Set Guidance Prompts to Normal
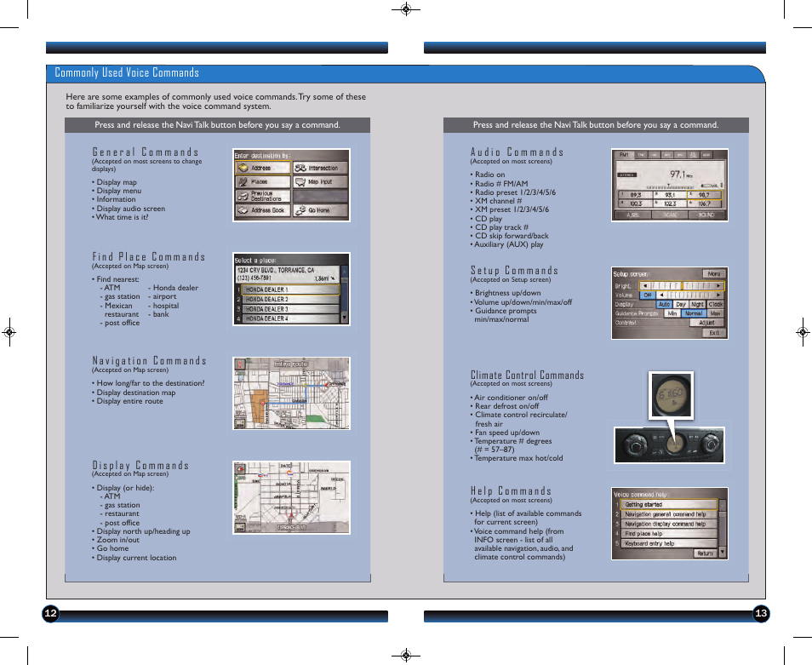The height and width of the screenshot is (665, 812). point(694,313)
